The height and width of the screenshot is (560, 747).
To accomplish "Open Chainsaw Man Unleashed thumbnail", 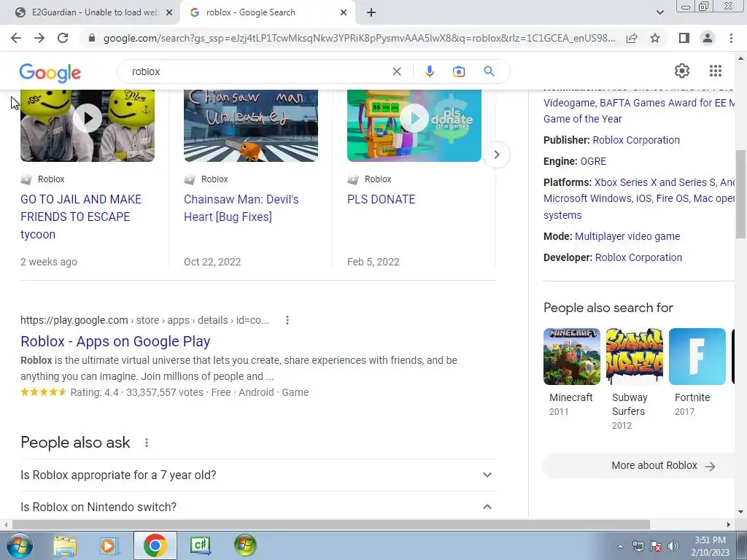I will point(251,125).
